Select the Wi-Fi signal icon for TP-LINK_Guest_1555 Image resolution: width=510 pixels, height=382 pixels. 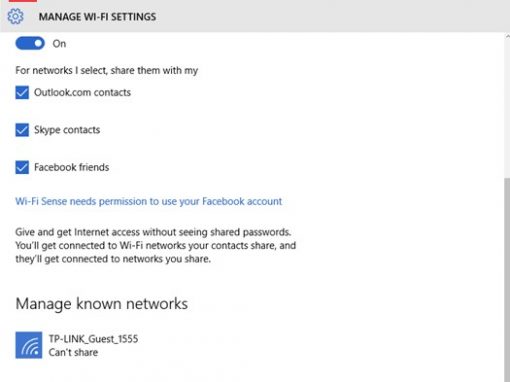[29, 345]
